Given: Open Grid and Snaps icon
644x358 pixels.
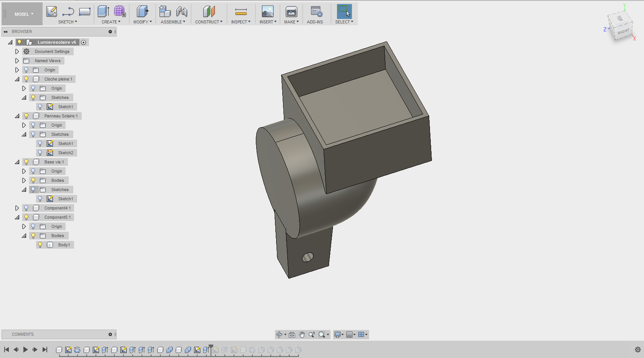Looking at the screenshot, I should [349, 335].
